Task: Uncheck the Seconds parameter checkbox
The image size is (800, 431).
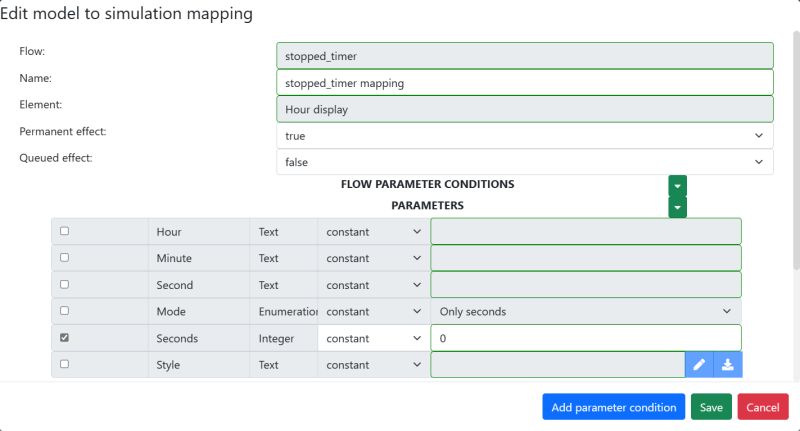Action: (65, 338)
